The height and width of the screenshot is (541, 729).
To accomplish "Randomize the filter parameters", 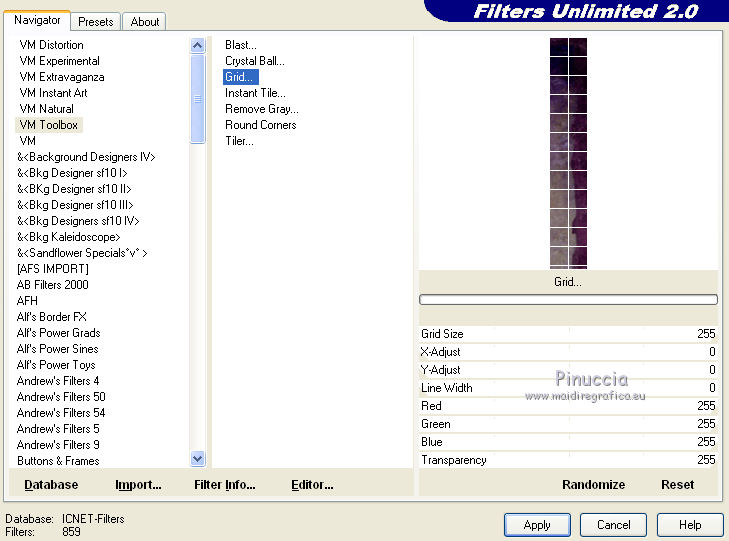I will (593, 485).
